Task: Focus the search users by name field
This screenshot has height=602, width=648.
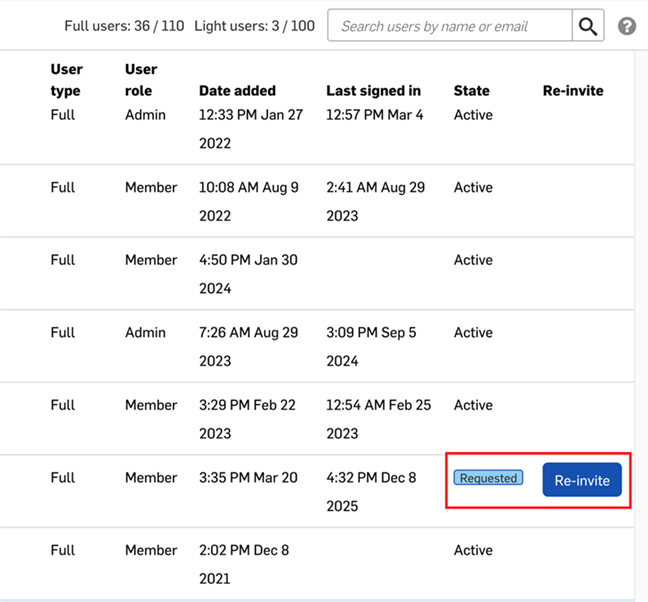Action: (449, 26)
